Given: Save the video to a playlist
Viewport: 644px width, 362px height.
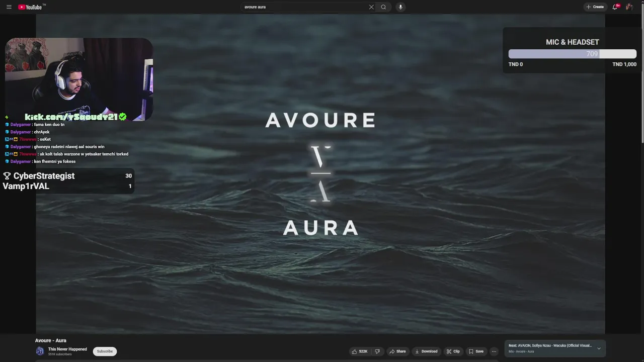Looking at the screenshot, I should tap(476, 351).
